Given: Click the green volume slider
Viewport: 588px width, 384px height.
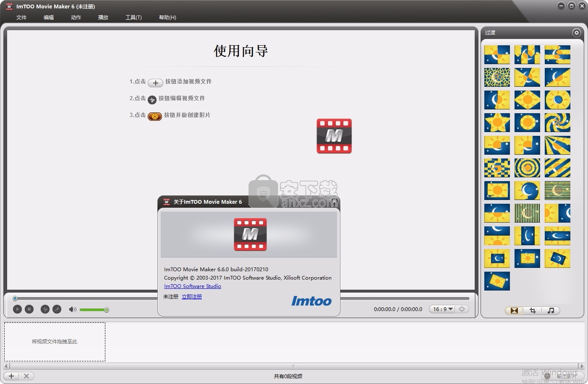Looking at the screenshot, I should (x=94, y=310).
